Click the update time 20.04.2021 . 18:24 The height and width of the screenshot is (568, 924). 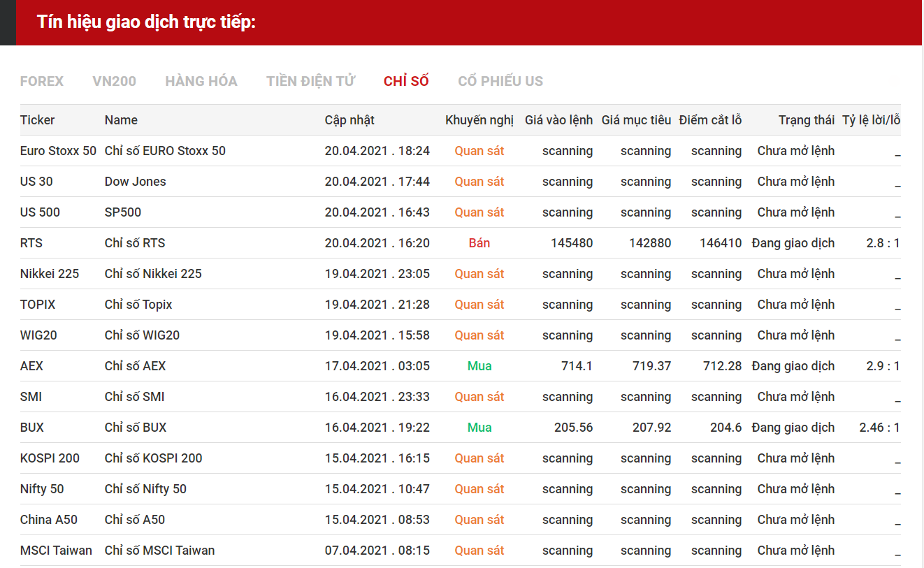pyautogui.click(x=377, y=151)
